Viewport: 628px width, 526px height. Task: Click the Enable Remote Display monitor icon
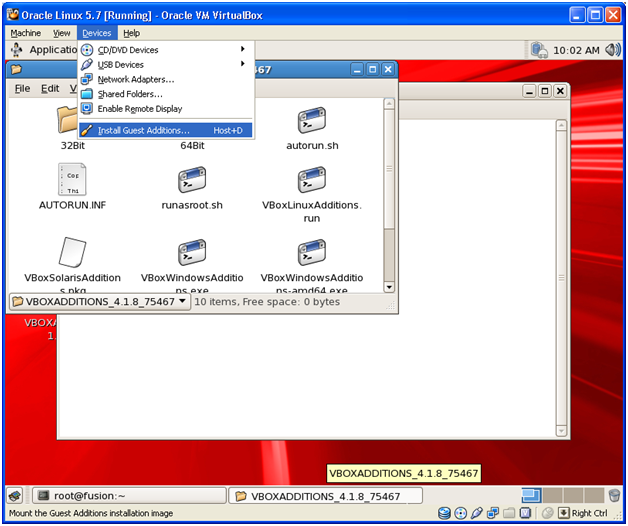[87, 109]
